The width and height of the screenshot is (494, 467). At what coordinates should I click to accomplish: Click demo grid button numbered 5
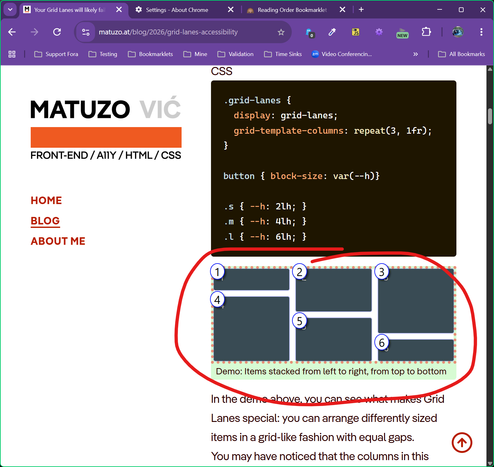coord(334,339)
